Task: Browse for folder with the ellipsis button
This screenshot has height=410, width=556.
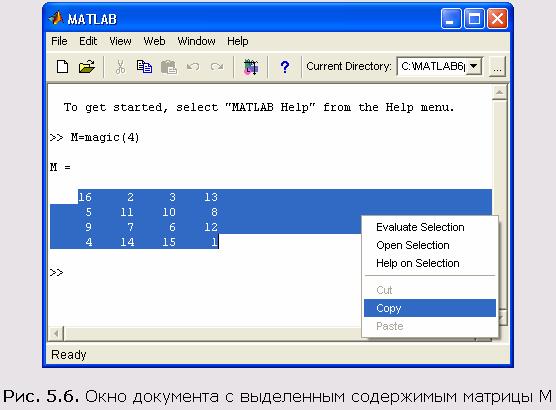Action: [x=497, y=66]
